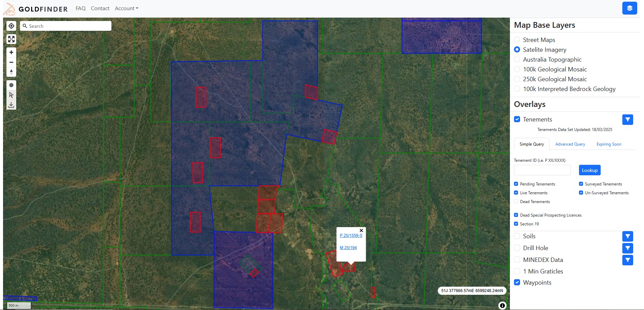Enable MINEDEX Data overlay checkbox
This screenshot has height=310, width=644.
click(x=517, y=260)
